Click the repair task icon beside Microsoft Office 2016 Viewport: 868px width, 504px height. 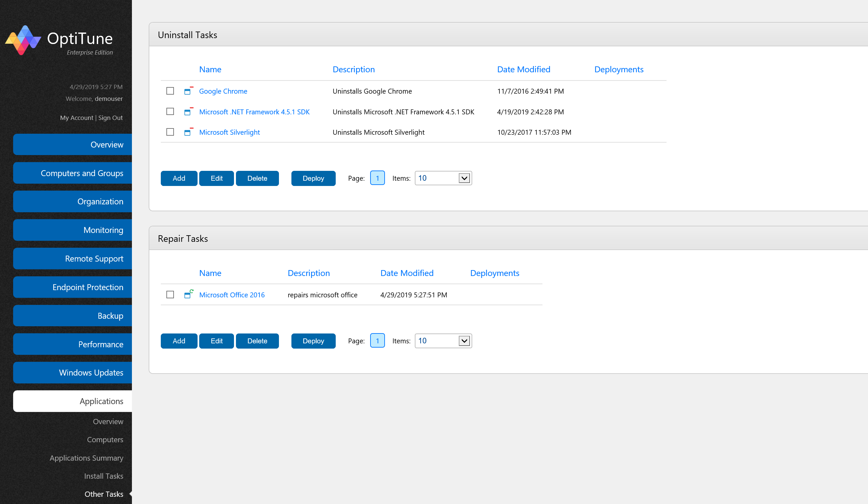(189, 295)
